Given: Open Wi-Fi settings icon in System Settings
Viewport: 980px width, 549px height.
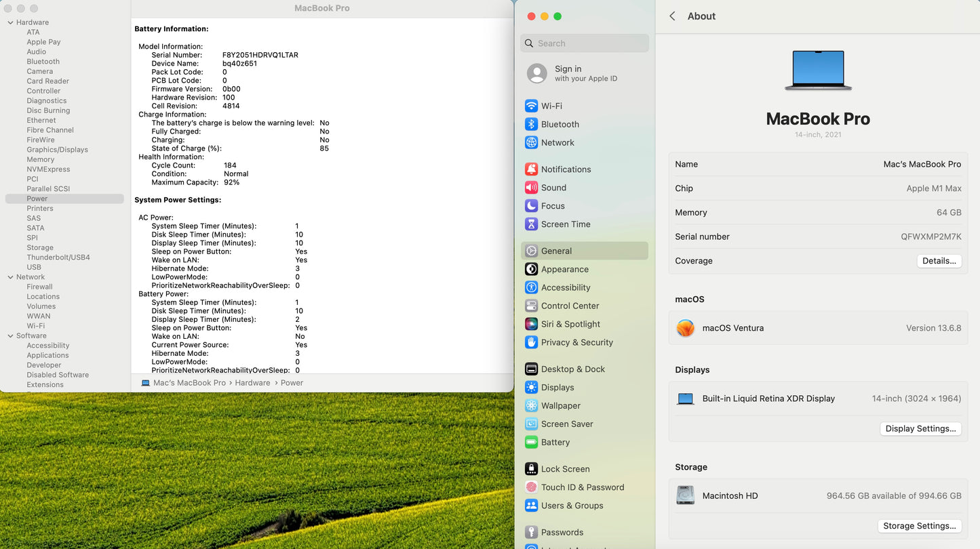Looking at the screenshot, I should pyautogui.click(x=532, y=106).
